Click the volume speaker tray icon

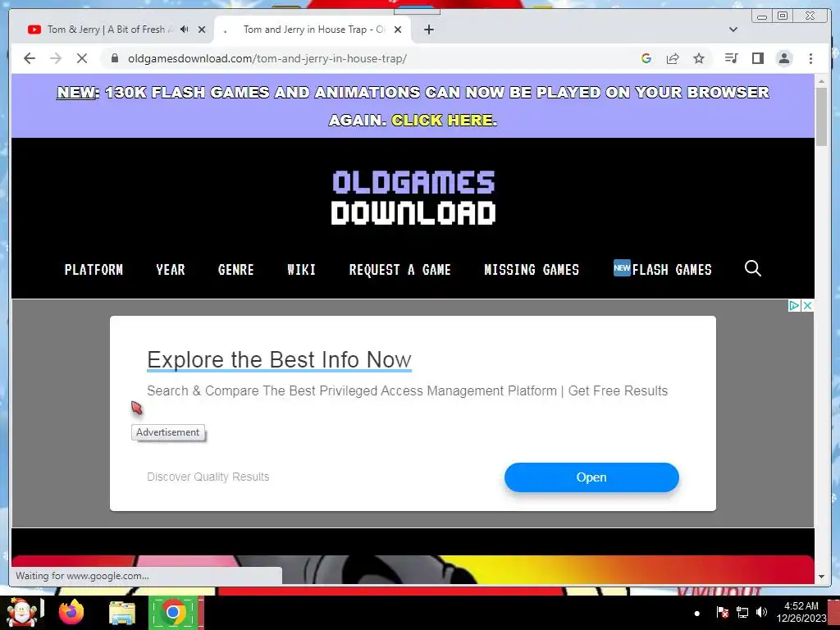coord(761,612)
